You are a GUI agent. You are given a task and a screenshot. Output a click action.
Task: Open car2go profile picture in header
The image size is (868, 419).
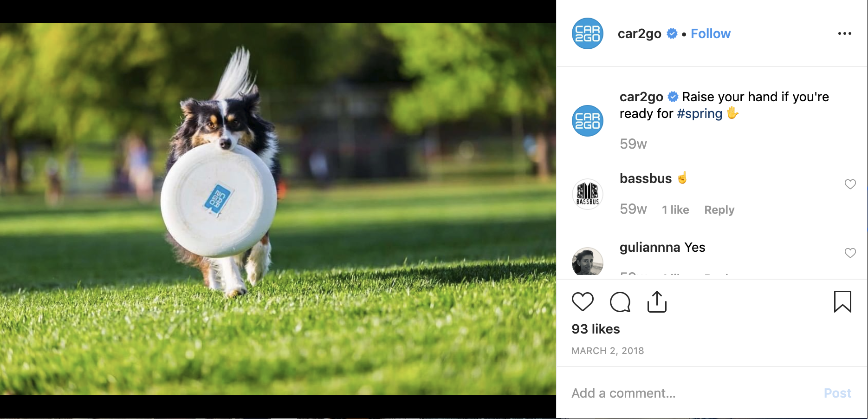coord(588,33)
